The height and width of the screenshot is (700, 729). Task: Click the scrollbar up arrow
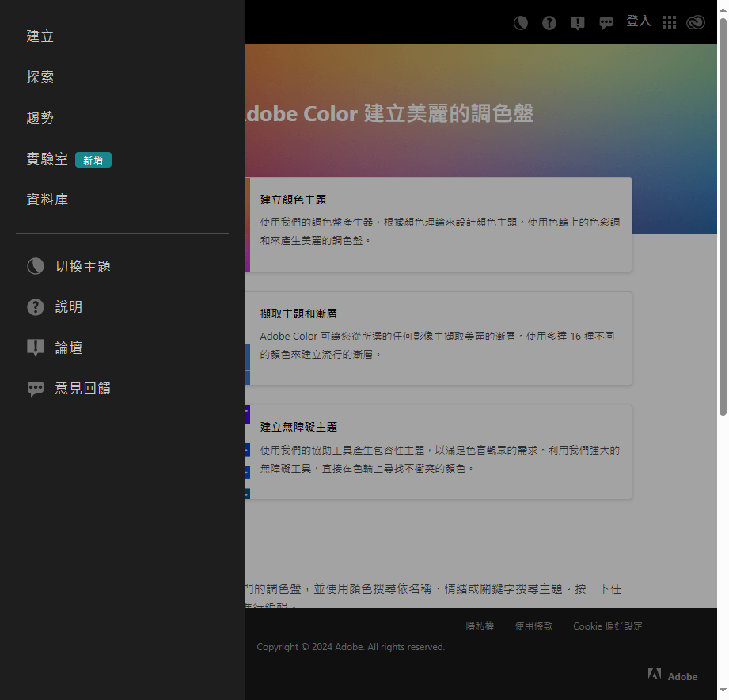point(723,9)
